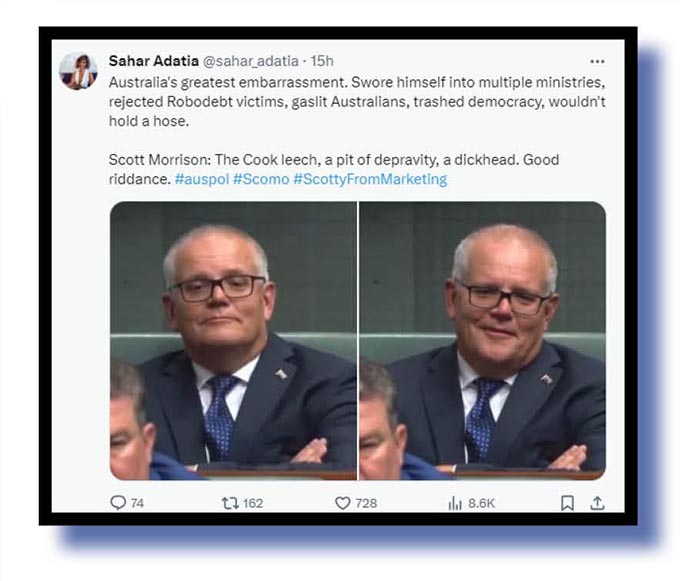Click the retweet icon showing 162
The image size is (680, 581).
coord(230,503)
